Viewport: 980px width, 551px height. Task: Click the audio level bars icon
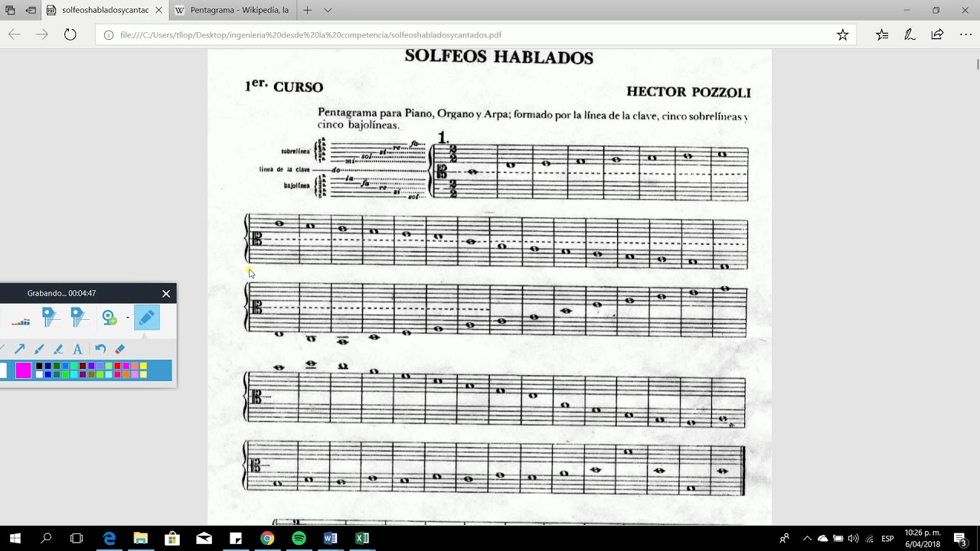pyautogui.click(x=21, y=321)
